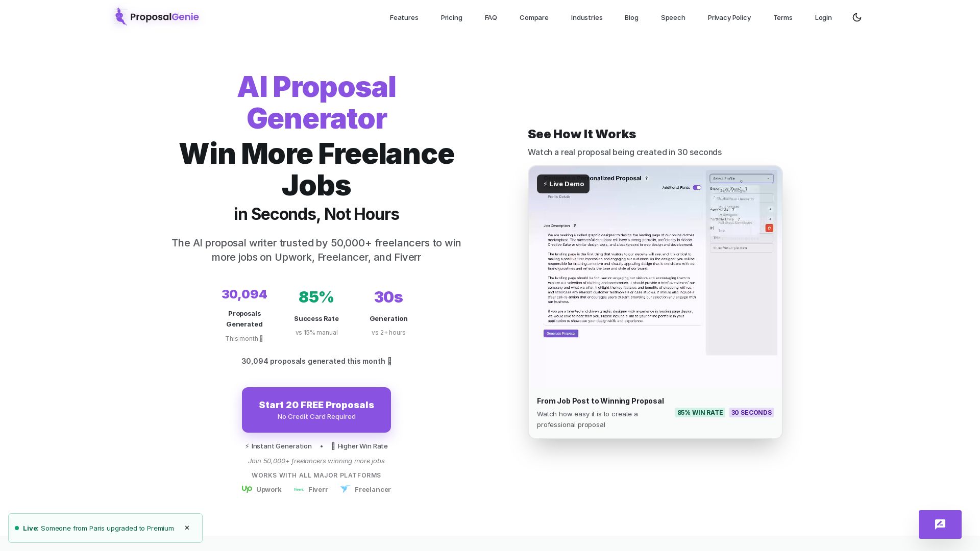Delete the portfolio link with the red trash icon
The width and height of the screenshot is (980, 551).
click(x=769, y=228)
